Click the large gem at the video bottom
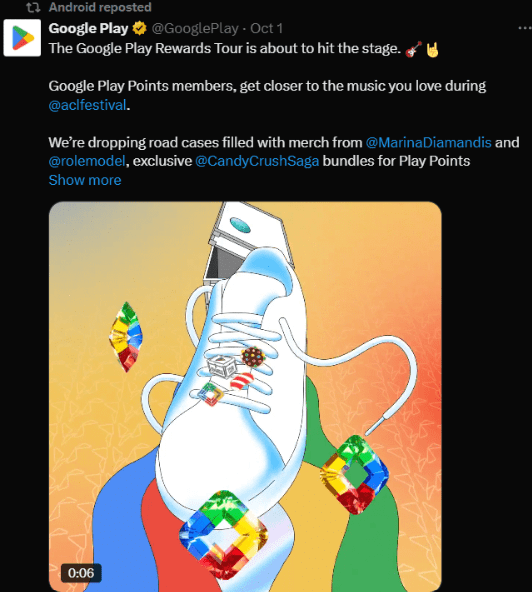The height and width of the screenshot is (592, 532). coord(224,533)
